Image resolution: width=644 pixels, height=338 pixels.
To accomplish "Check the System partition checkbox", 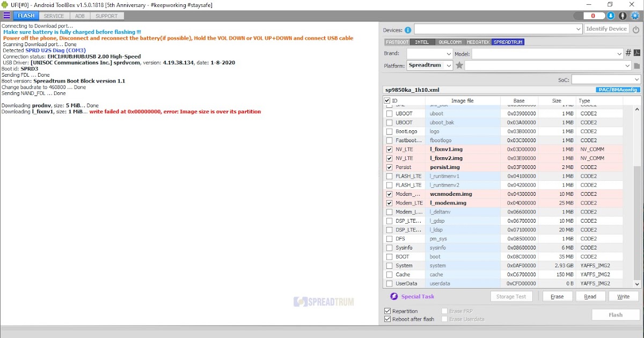I will point(390,266).
